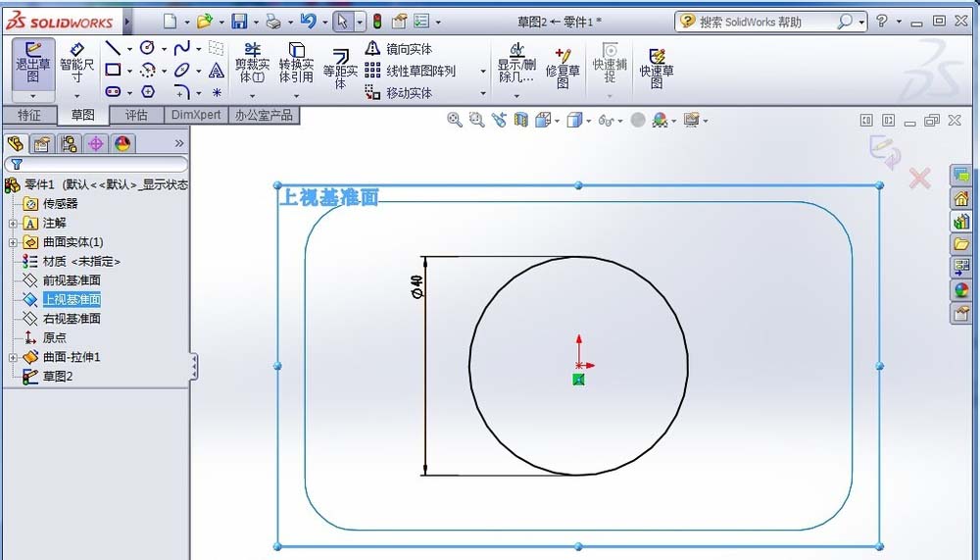Select the Point sketch tool

coord(217,92)
